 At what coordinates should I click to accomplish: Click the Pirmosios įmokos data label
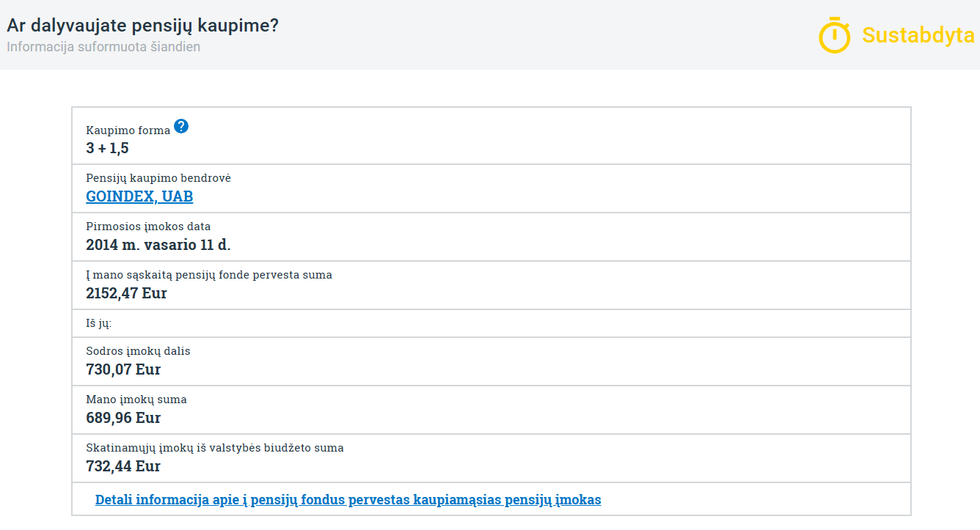(148, 227)
